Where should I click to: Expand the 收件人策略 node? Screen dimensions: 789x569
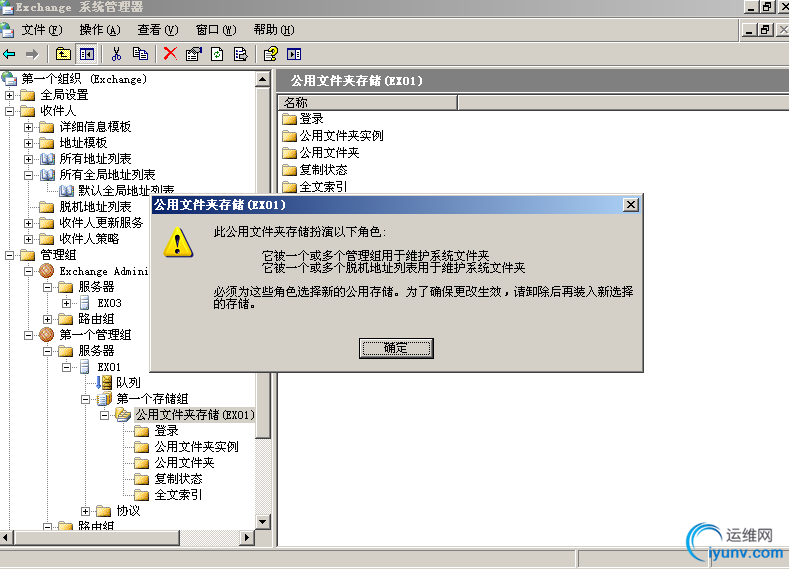[x=29, y=239]
